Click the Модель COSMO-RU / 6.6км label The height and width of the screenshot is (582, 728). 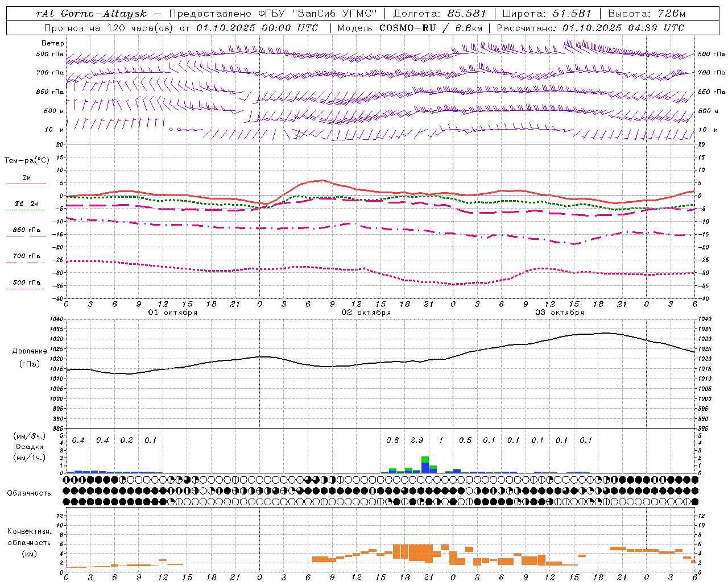(x=410, y=28)
